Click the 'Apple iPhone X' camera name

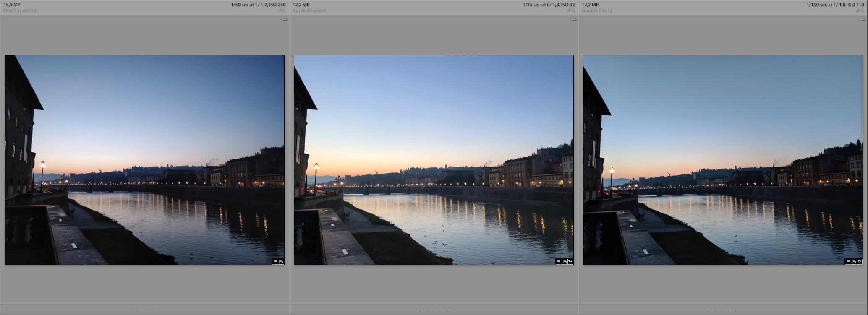pos(309,10)
